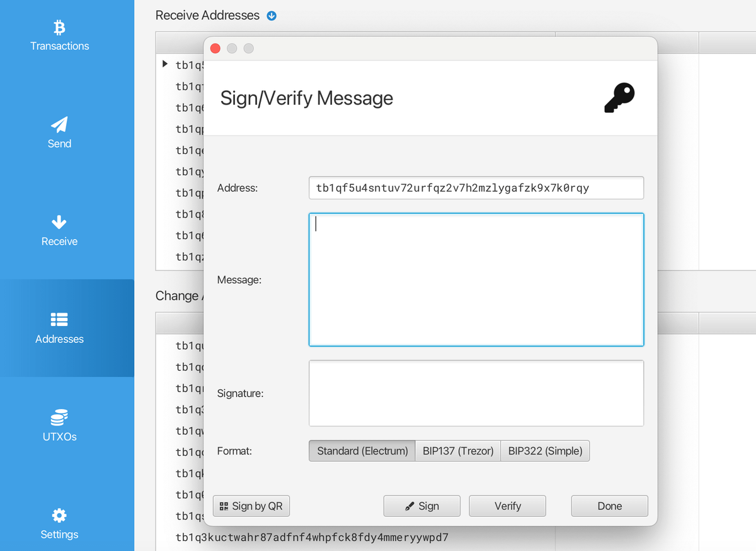Select the tb1q3kuctwahr87 change address row
This screenshot has width=756, height=551.
(x=312, y=537)
